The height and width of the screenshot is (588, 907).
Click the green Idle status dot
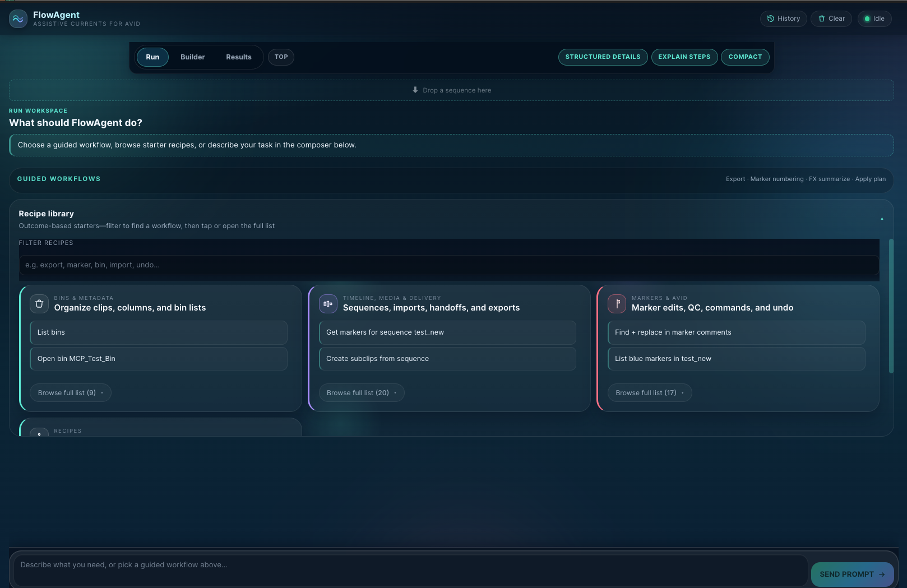coord(867,19)
